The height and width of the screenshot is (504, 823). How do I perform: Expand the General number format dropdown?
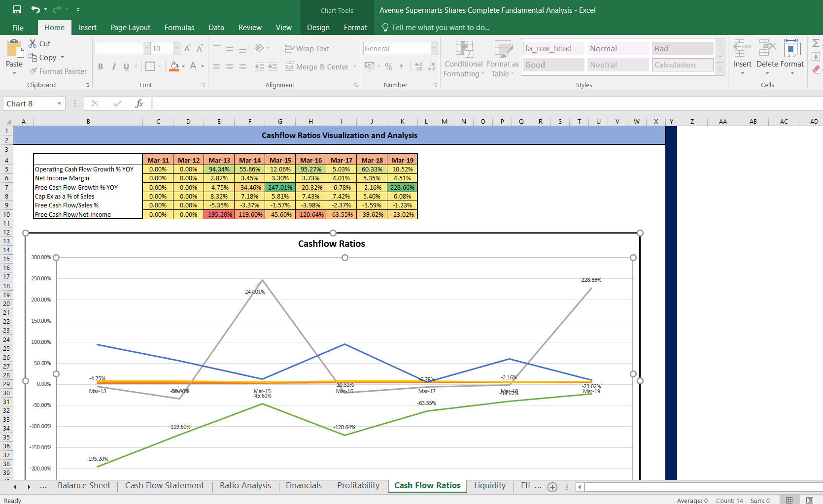[434, 48]
